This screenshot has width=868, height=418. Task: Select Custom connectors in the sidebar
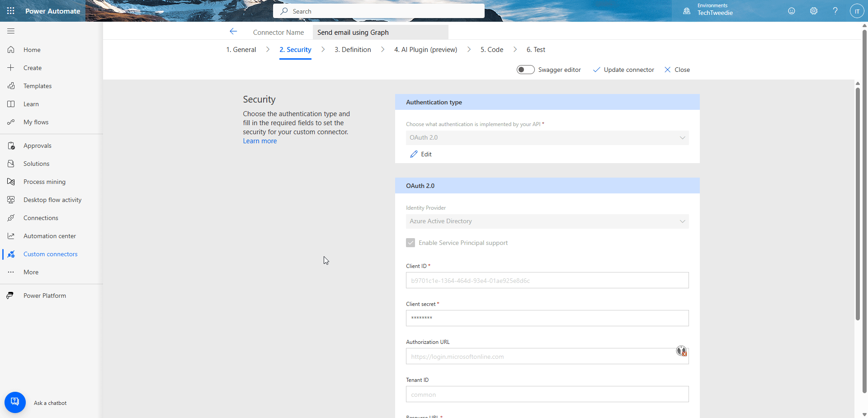pos(50,254)
